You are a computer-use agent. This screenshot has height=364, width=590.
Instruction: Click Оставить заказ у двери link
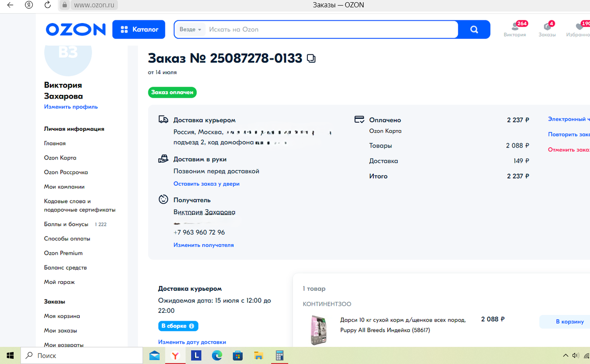pyautogui.click(x=206, y=184)
